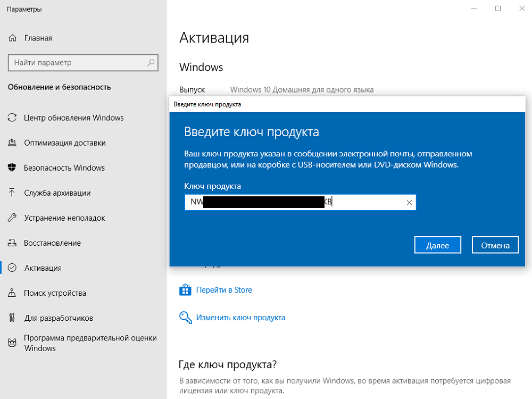This screenshot has width=532, height=399.
Task: Click Изменить ключ продукта link
Action: (x=240, y=318)
